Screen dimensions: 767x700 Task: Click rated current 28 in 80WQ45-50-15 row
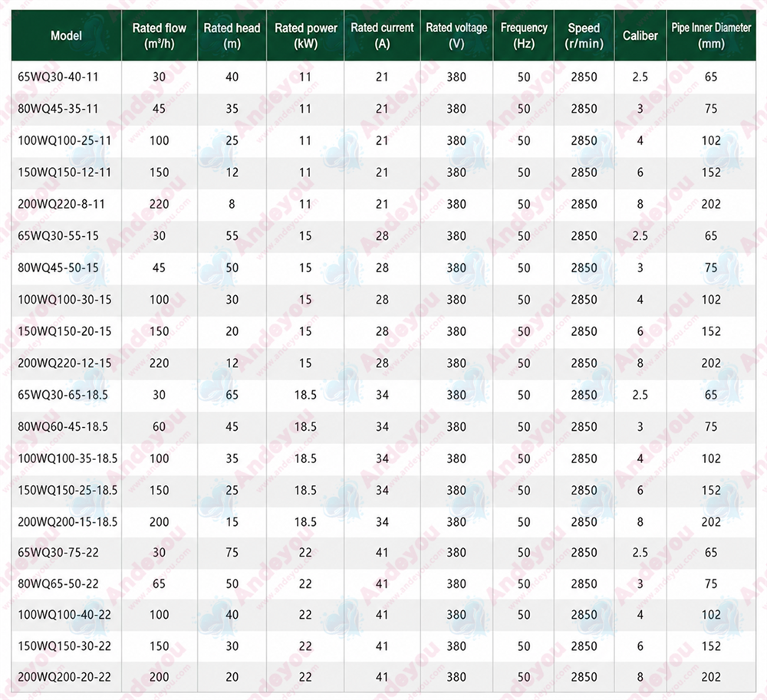[x=382, y=268]
